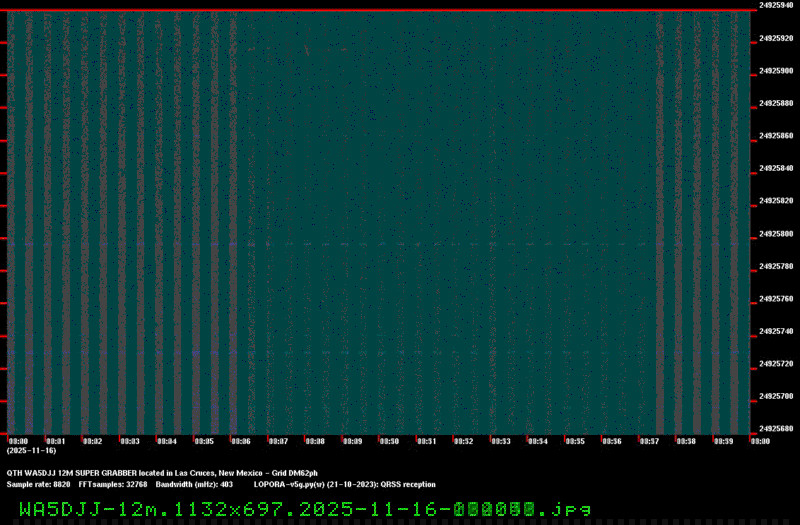Click the (2025-11-16) date label
The height and width of the screenshot is (525, 800).
click(x=31, y=451)
